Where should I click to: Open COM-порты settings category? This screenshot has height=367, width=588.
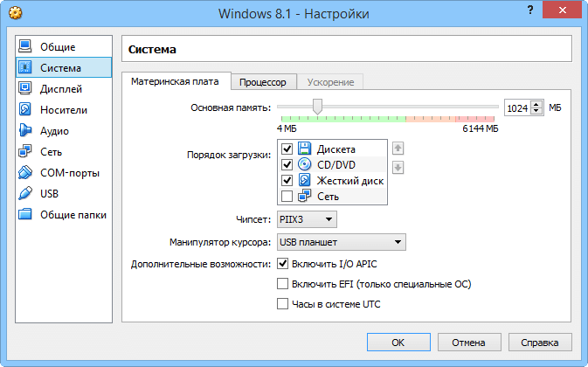click(x=64, y=172)
